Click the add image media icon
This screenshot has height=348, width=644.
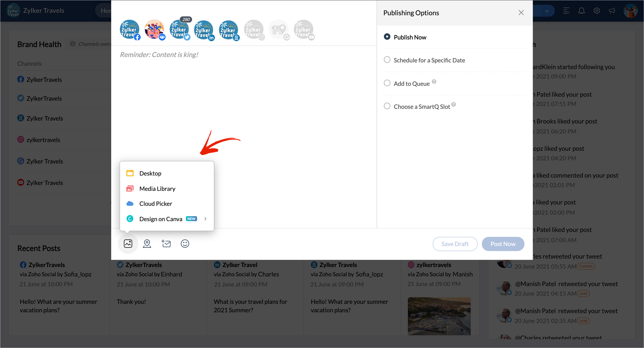pyautogui.click(x=128, y=243)
